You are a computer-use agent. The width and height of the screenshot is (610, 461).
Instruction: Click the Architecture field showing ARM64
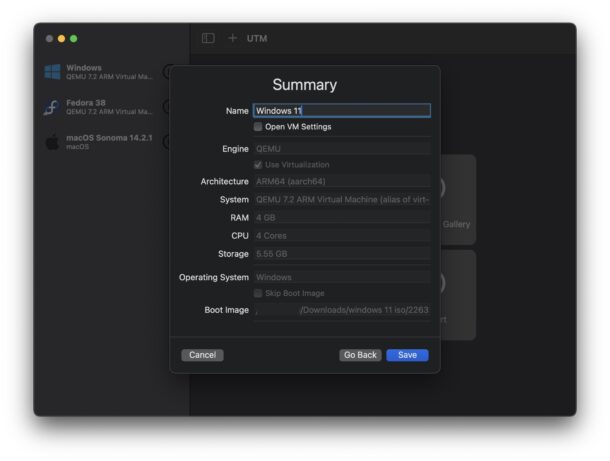[342, 181]
